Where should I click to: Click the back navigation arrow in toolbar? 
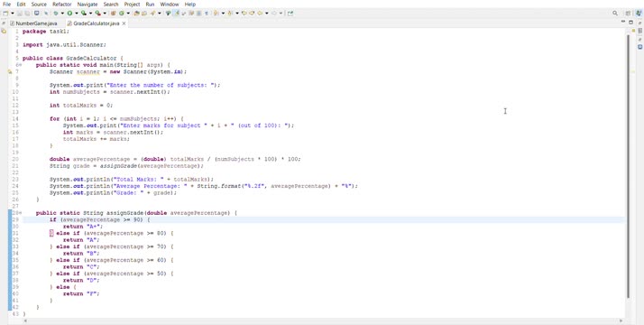click(x=260, y=14)
